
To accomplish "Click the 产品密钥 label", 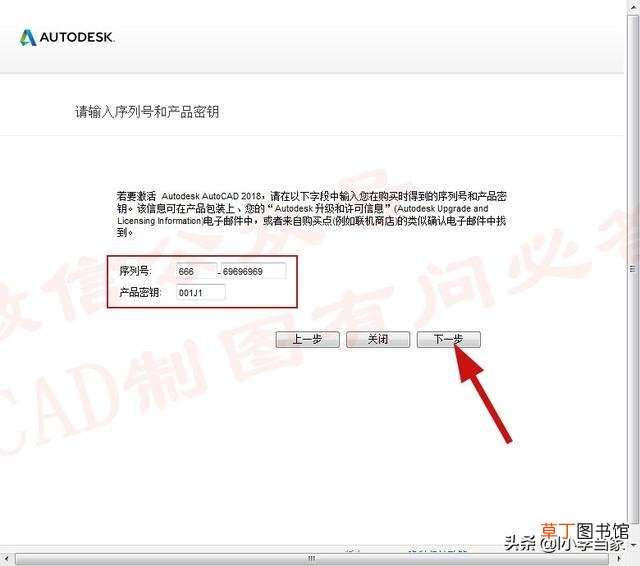I will coord(140,292).
